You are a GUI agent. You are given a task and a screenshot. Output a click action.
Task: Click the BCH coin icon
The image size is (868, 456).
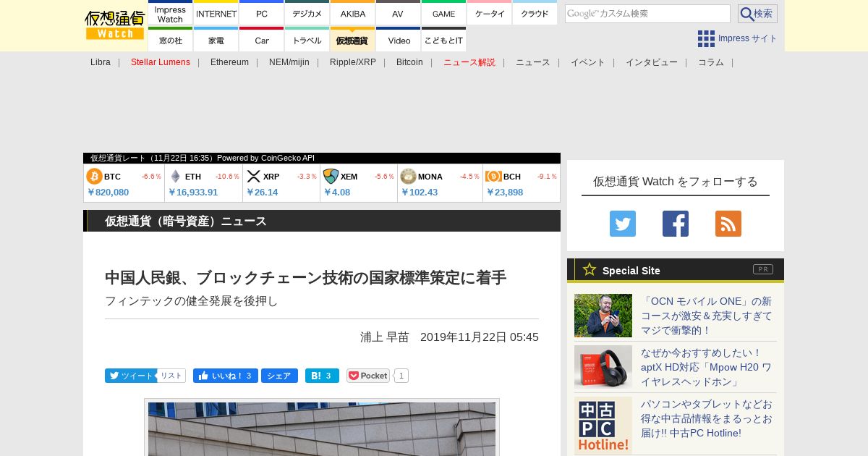click(x=493, y=177)
